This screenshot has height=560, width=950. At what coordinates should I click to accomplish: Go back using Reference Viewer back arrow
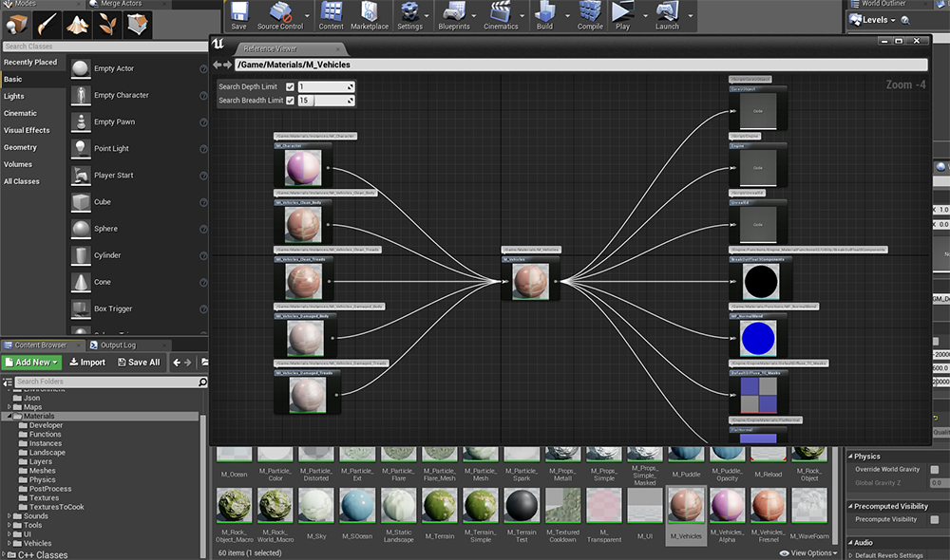(x=217, y=65)
